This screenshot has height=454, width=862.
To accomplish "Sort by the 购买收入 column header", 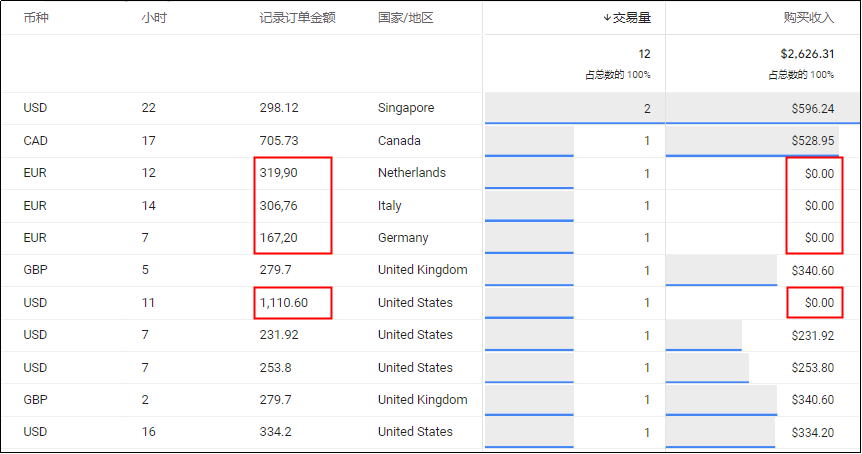I will pos(809,18).
